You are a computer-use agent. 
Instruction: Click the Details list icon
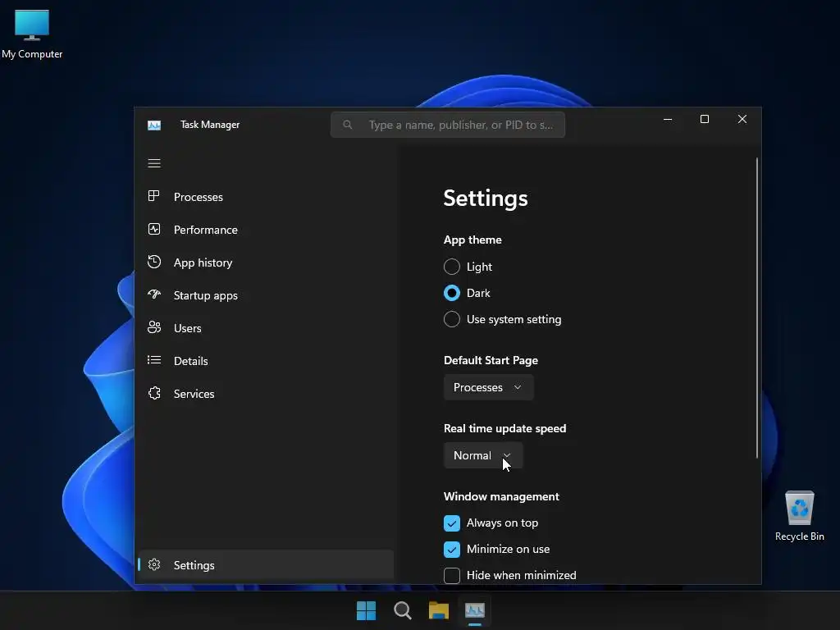[x=153, y=360]
